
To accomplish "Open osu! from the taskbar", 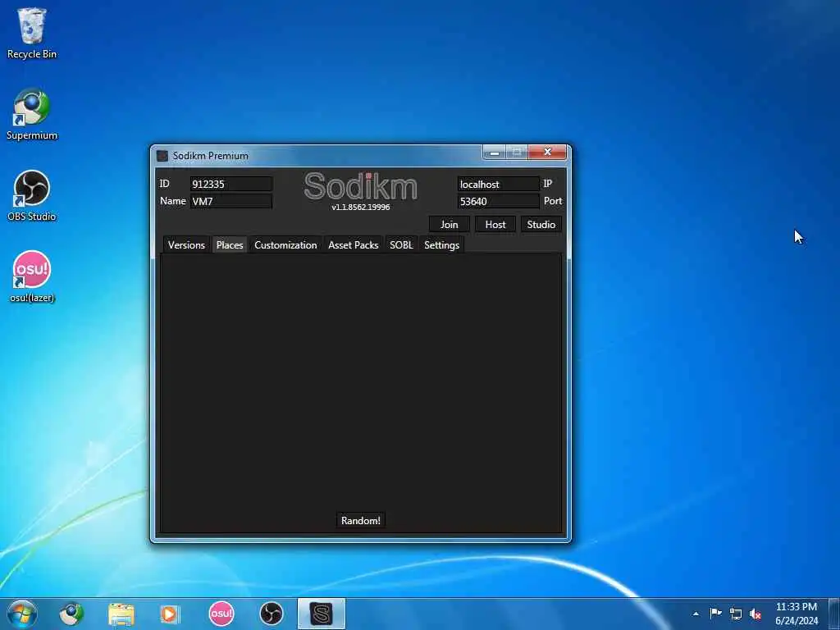I will pos(221,614).
